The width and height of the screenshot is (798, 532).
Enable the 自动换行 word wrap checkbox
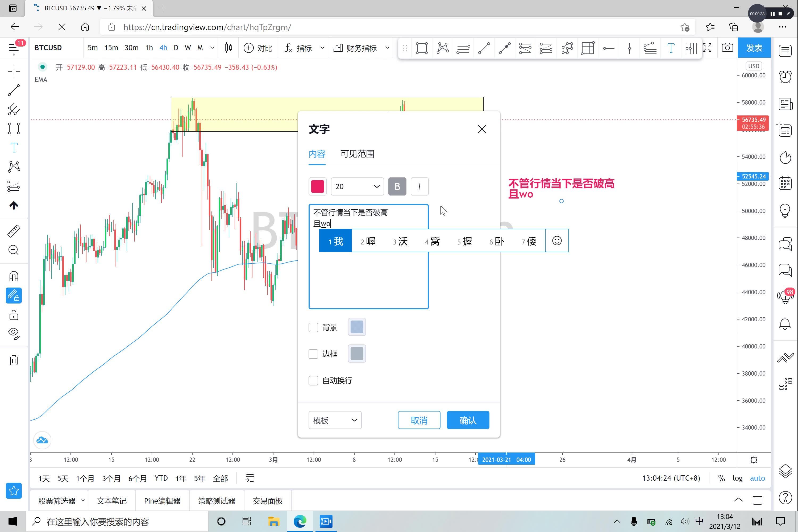[x=313, y=380]
